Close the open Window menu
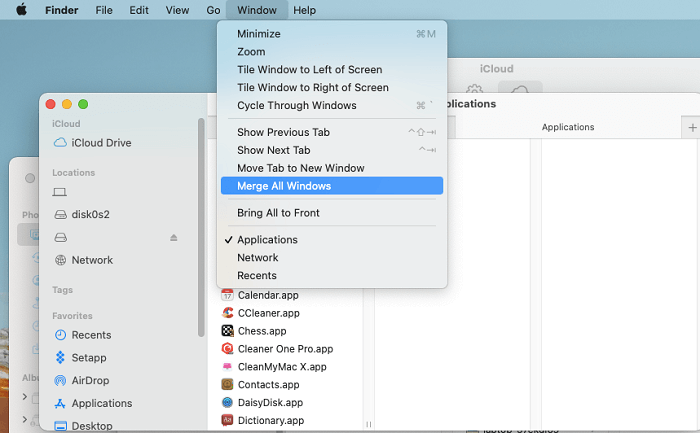Image resolution: width=700 pixels, height=433 pixels. (x=257, y=10)
